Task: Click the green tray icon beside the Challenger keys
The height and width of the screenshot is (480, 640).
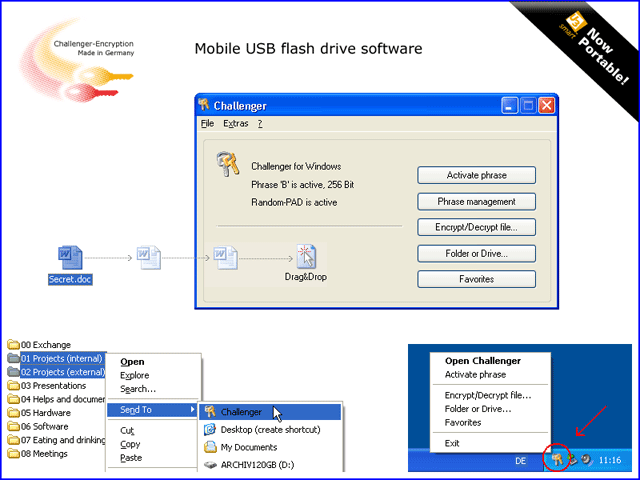Action: point(572,460)
